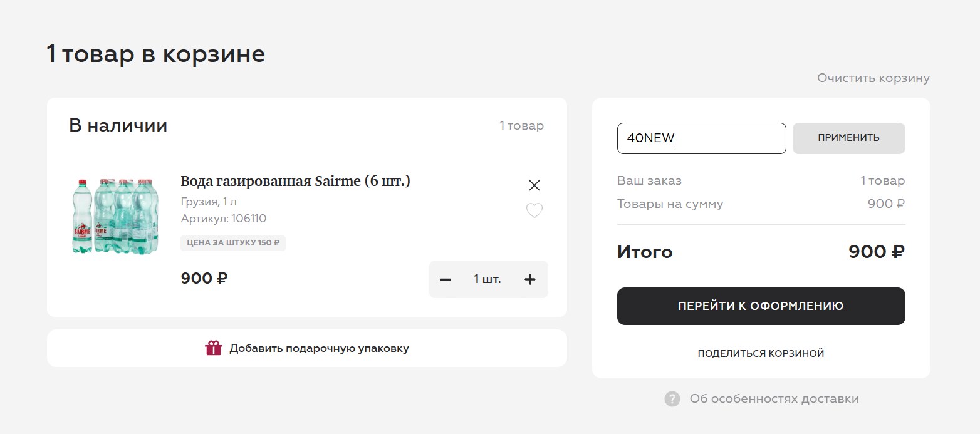The width and height of the screenshot is (980, 434).
Task: Increase item quantity with plus button
Action: tap(529, 279)
